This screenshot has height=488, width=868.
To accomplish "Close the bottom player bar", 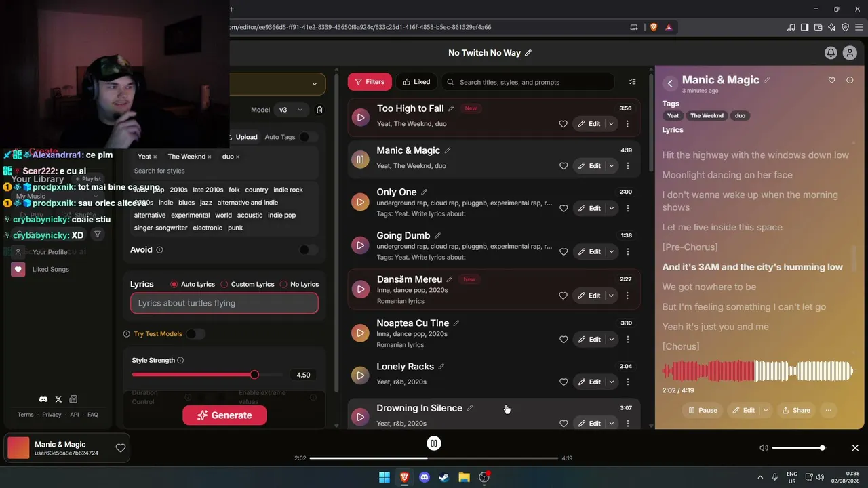I will point(855,448).
